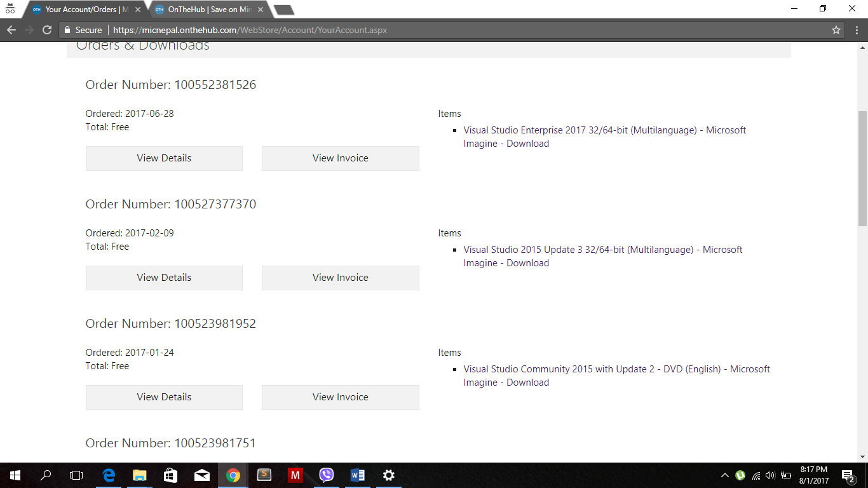Open Visual Studio Enterprise 2017 download link
The width and height of the screenshot is (868, 488).
click(604, 137)
